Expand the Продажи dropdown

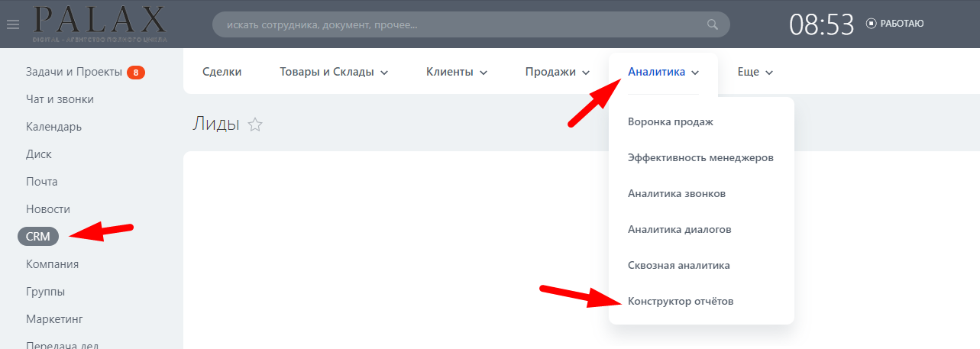click(x=558, y=72)
